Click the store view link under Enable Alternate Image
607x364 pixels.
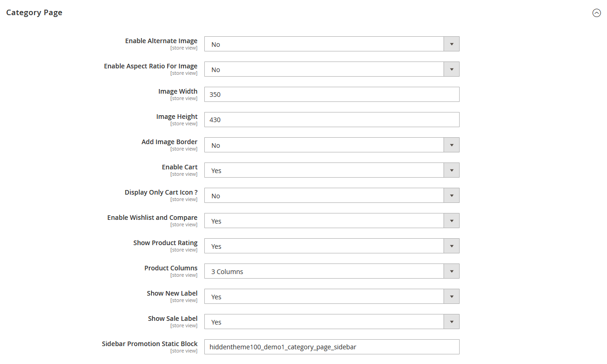coord(184,47)
